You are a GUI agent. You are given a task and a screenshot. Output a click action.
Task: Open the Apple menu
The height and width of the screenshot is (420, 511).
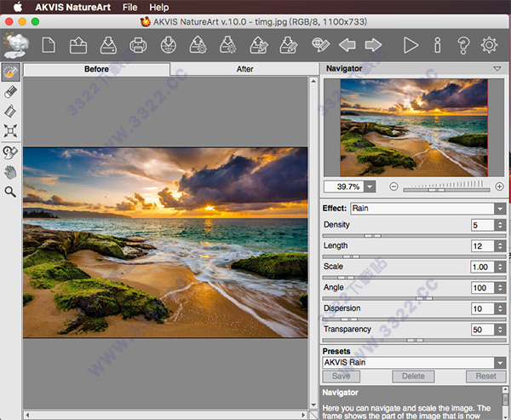[18, 7]
